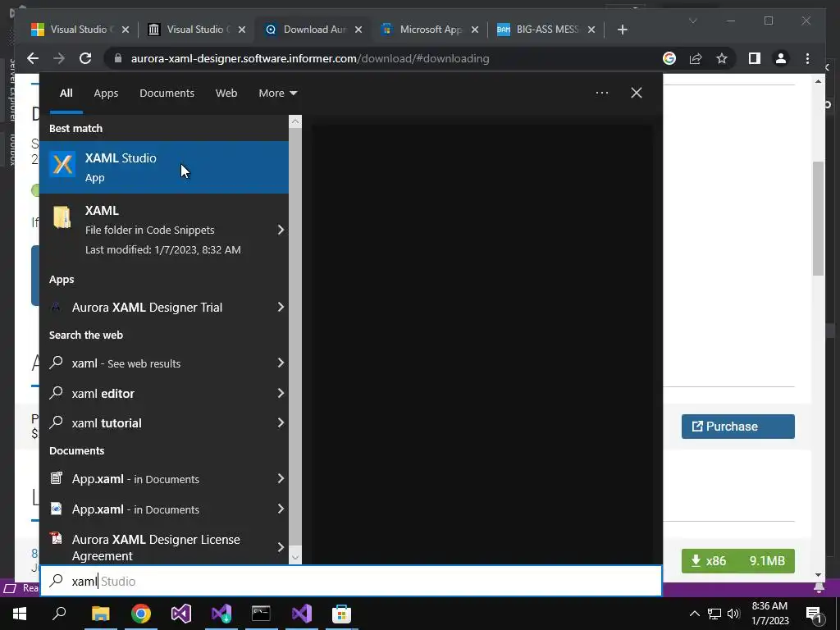Screen dimensions: 840x630
Task: Open the XAML Code Snippets folder icon
Action: [62, 217]
